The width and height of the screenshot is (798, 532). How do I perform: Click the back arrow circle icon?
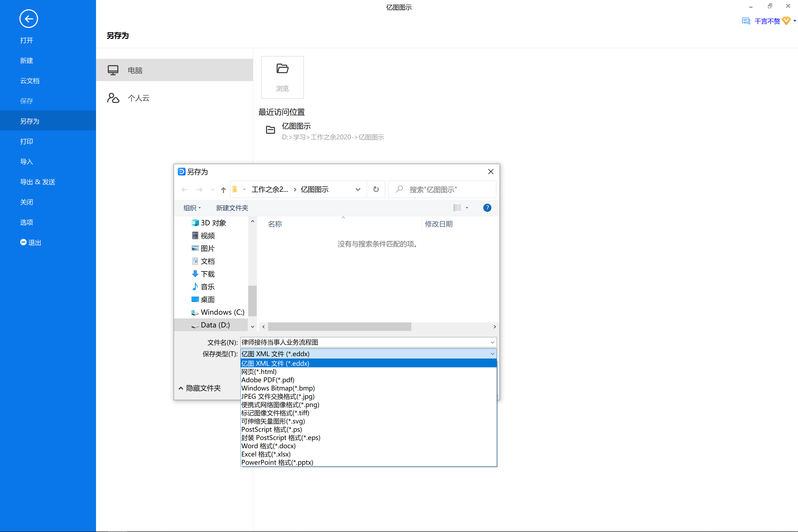(28, 19)
